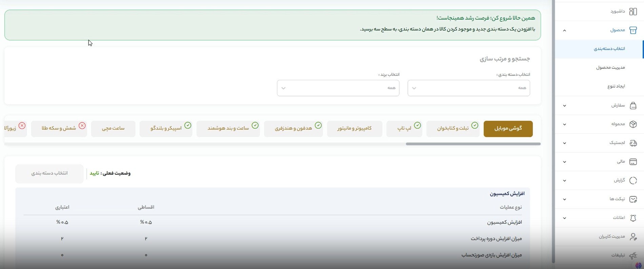Screen dimensions: 644x269
Task: Click the گوشی موبایل category button
Action: tap(508, 129)
